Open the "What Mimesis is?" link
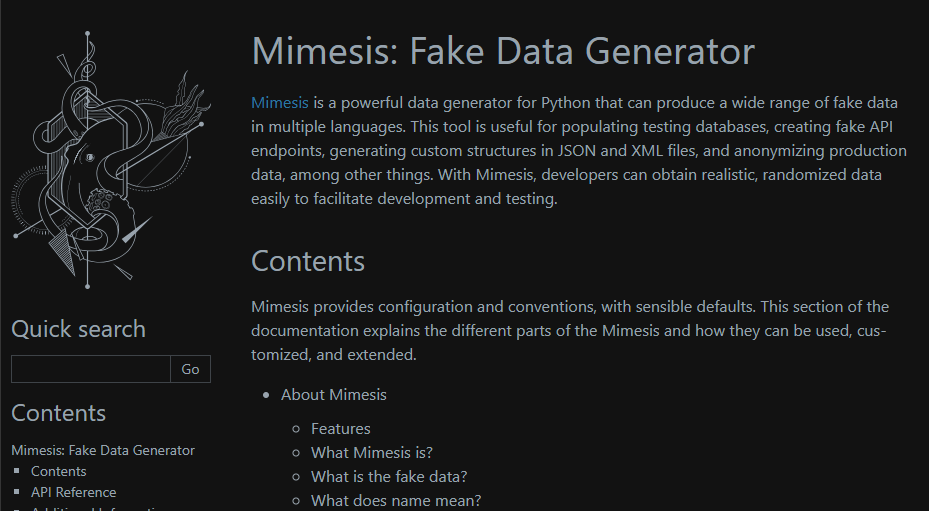 pos(372,453)
